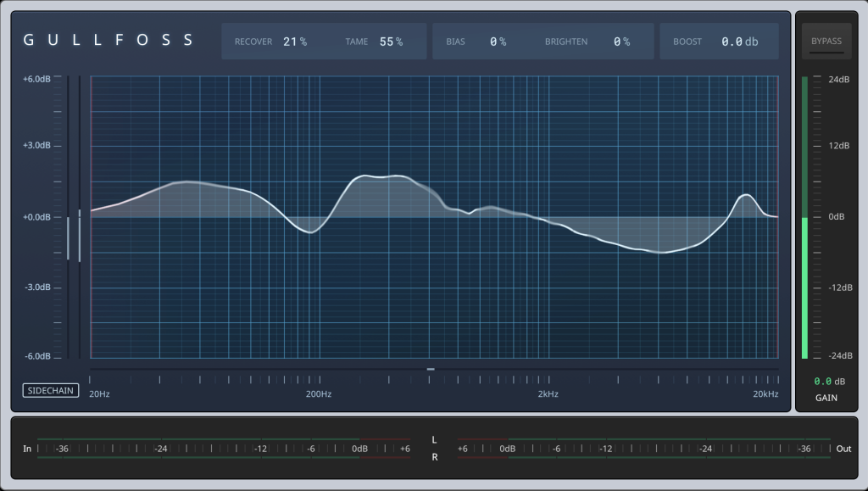Screen dimensions: 868x491
Task: Click the R channel label
Action: tap(435, 457)
